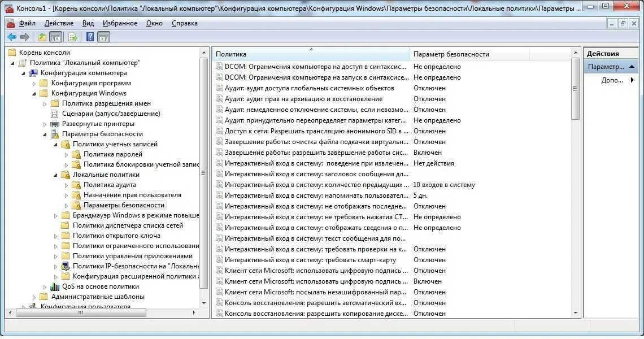Click the Корень консоли folder icon
The width and height of the screenshot is (644, 339).
[x=11, y=52]
